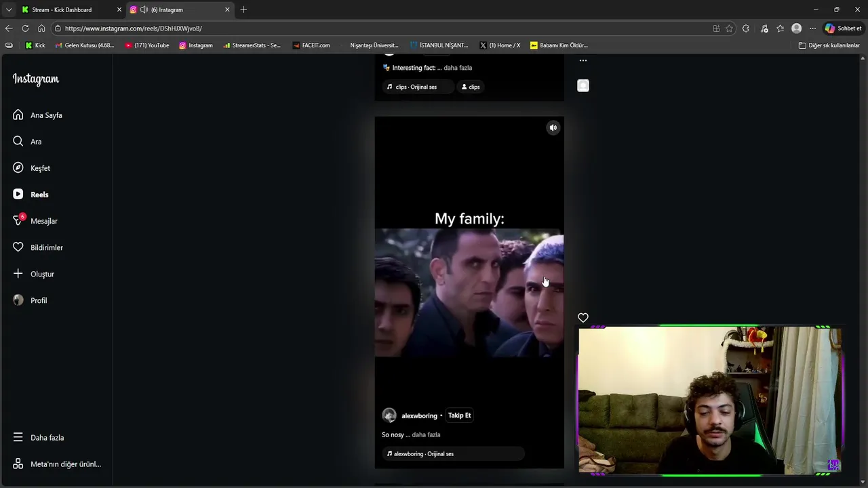The image size is (868, 488).
Task: Open Gelen Kutusu Gmail bookmark
Action: coord(85,45)
